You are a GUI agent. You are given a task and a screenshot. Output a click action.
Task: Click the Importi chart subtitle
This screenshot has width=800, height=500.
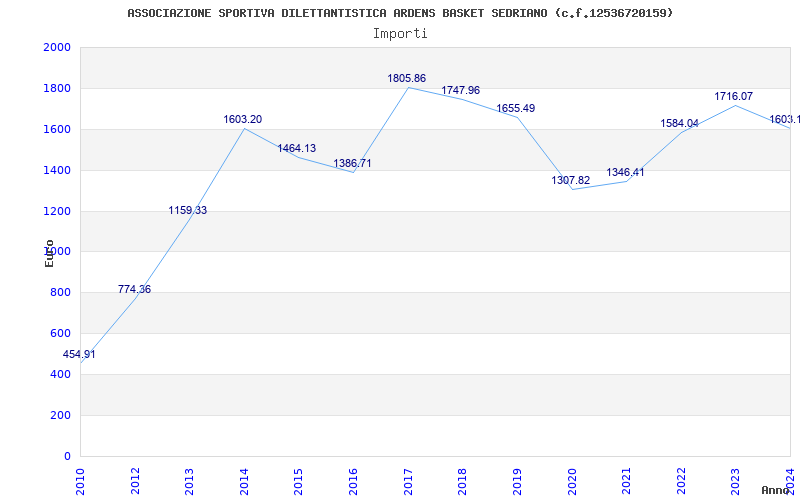pos(400,34)
